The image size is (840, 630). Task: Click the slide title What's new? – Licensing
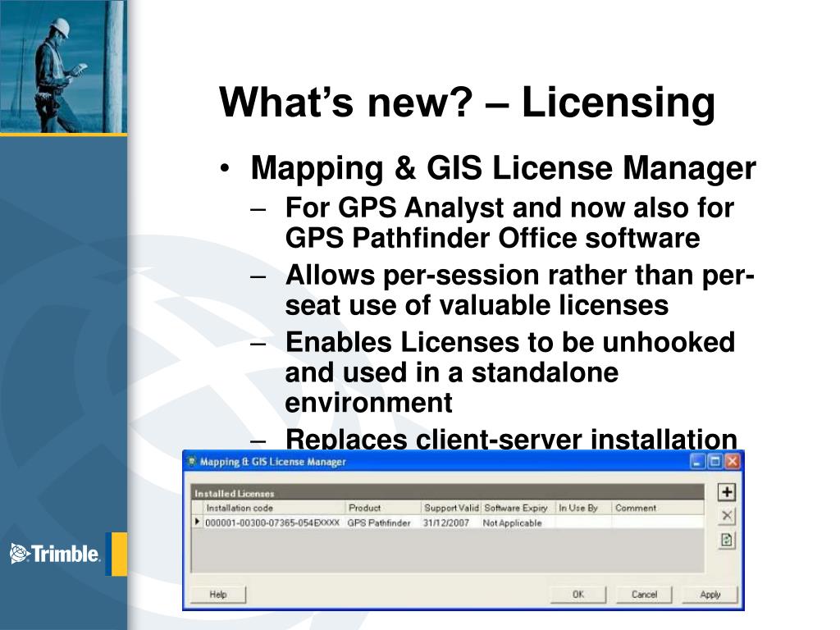(x=467, y=102)
